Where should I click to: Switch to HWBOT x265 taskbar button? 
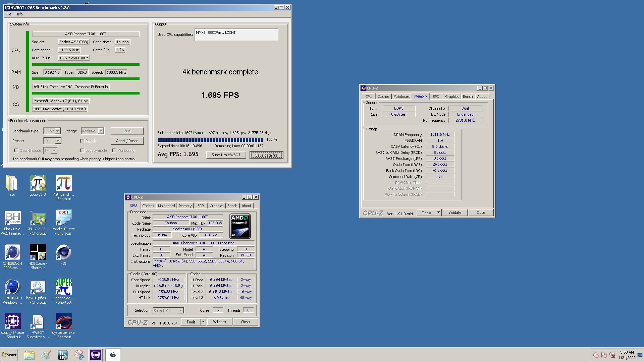click(x=113, y=355)
